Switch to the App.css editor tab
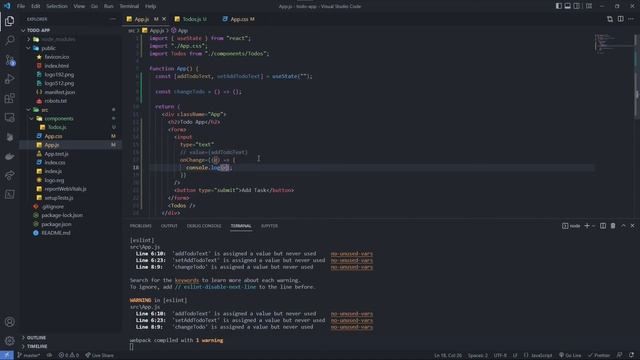 [239, 19]
